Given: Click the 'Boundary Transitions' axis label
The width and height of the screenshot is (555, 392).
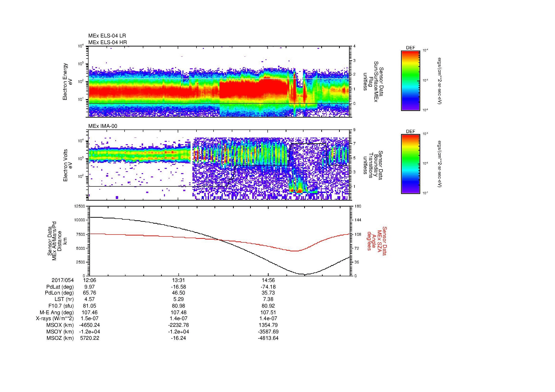Looking at the screenshot, I should [x=373, y=165].
